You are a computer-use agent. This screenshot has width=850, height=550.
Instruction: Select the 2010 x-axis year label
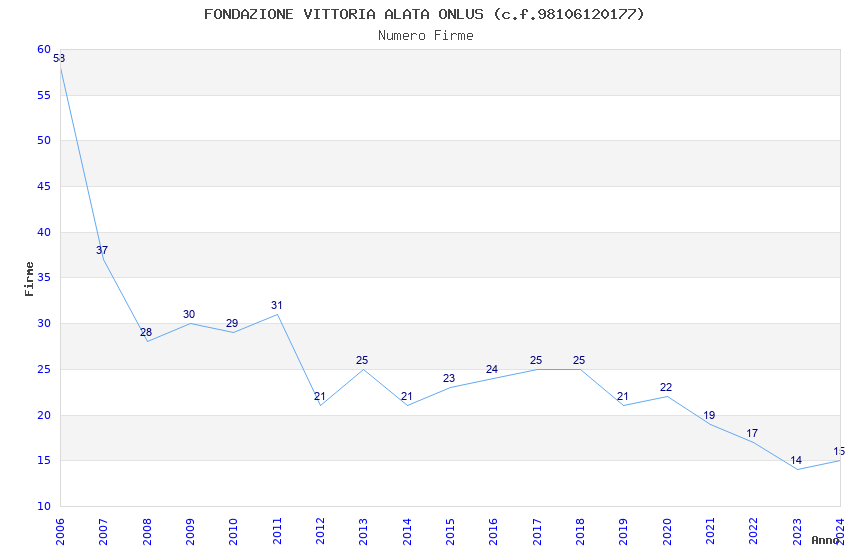[234, 531]
